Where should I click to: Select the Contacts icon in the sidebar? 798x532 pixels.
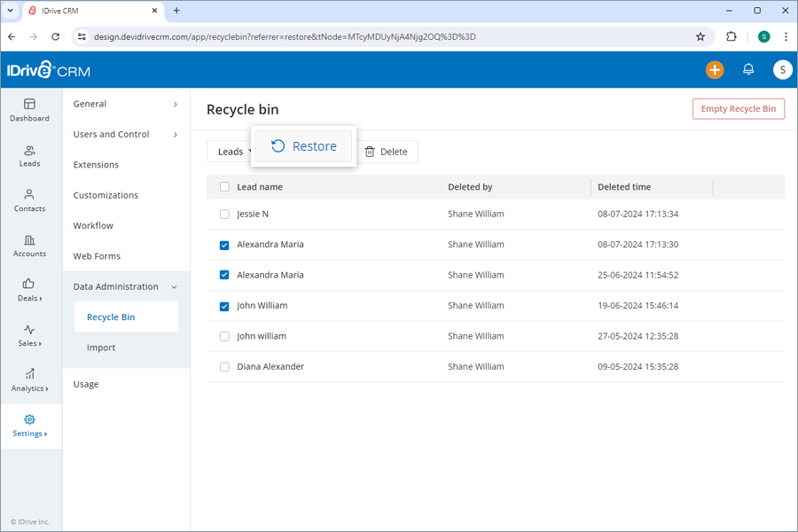29,201
